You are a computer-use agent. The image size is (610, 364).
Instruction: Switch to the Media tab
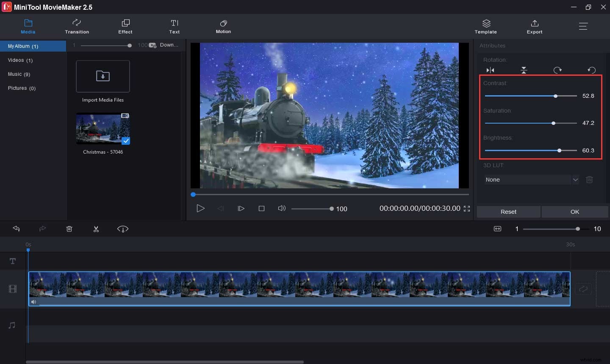click(x=28, y=26)
